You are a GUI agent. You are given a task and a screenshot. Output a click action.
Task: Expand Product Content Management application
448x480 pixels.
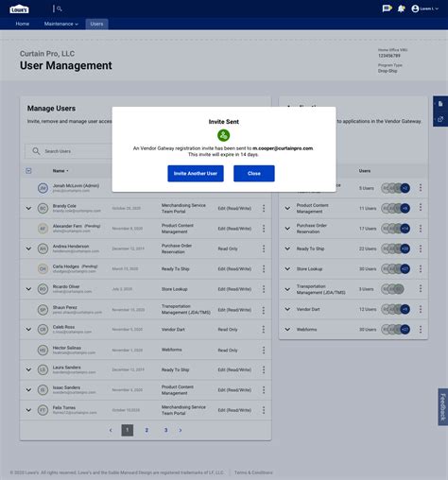(x=287, y=209)
